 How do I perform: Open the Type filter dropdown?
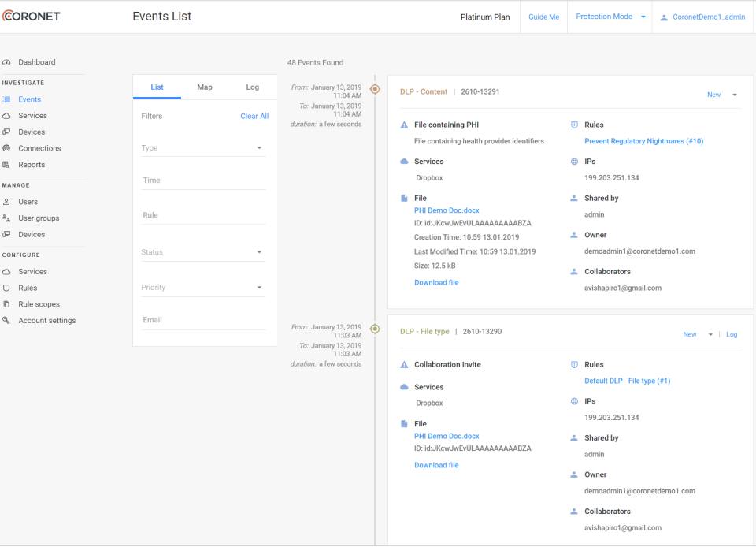pos(203,148)
